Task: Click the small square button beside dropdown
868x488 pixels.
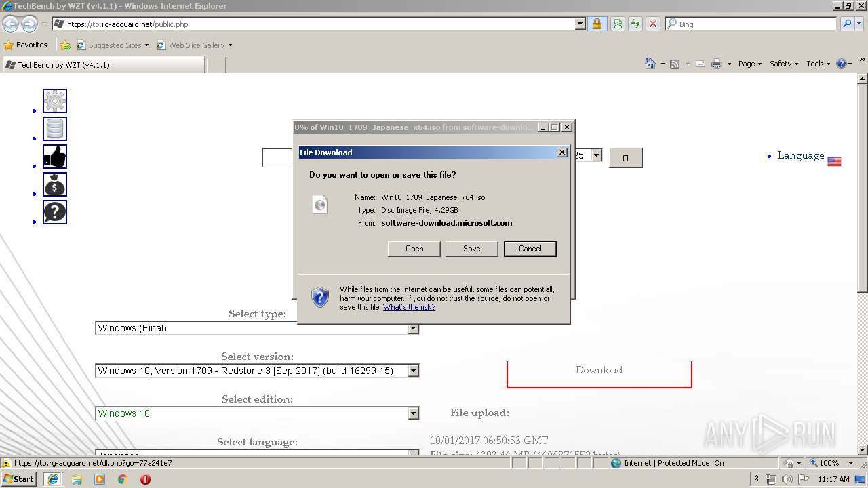Action: (625, 158)
